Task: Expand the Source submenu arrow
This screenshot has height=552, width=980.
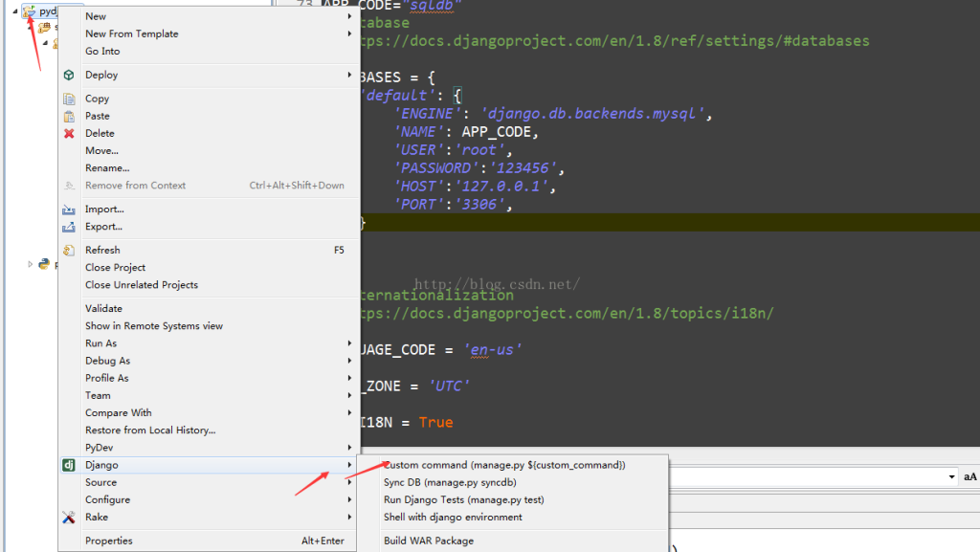Action: tap(349, 482)
